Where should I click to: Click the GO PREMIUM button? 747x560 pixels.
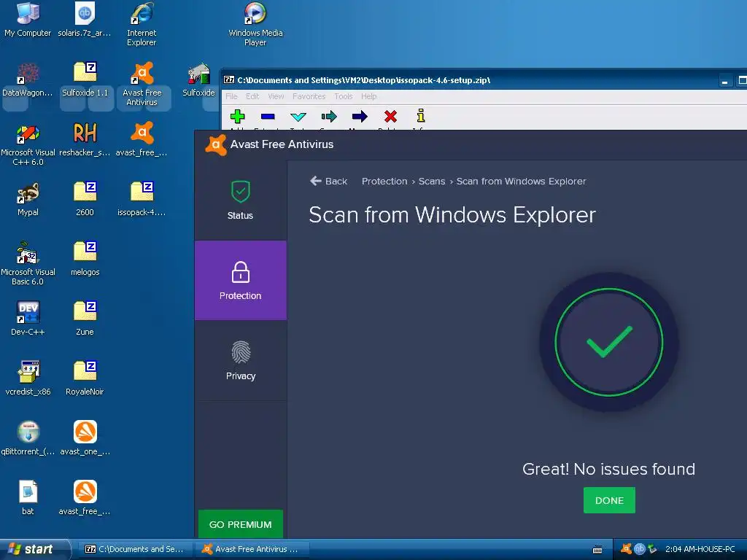(x=241, y=524)
